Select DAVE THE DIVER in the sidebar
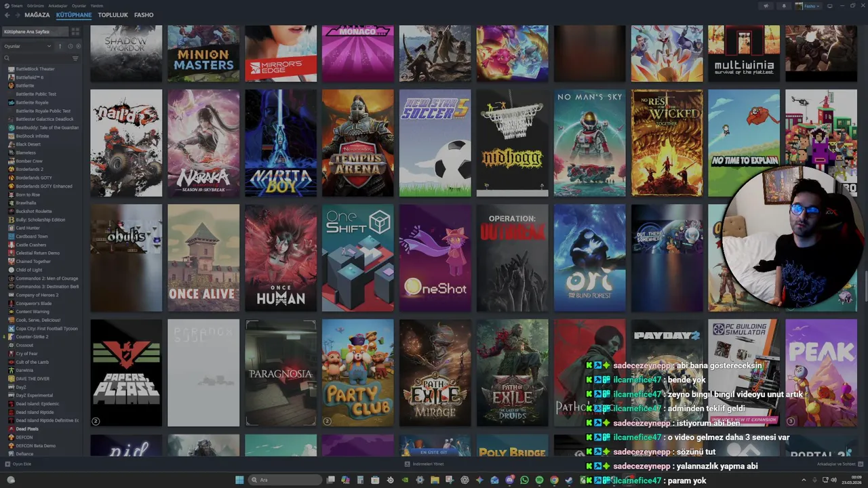 (33, 378)
